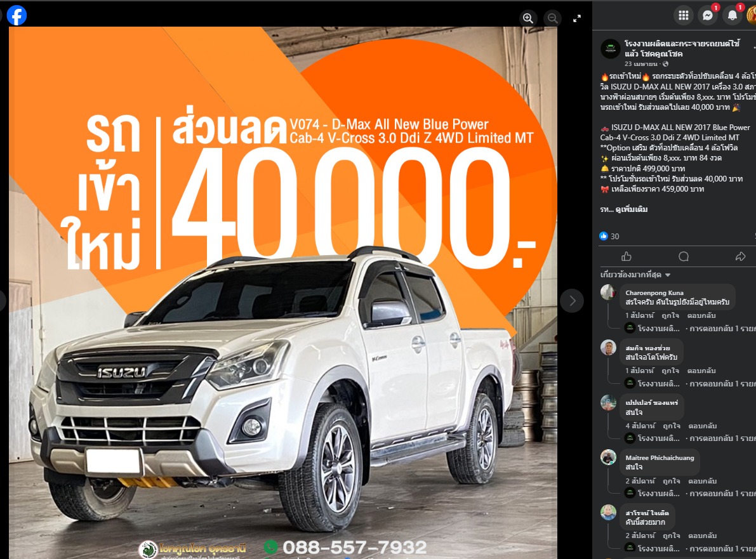Image resolution: width=756 pixels, height=559 pixels.
Task: Reply to the คันนี้สวยมาก comment
Action: tap(703, 536)
